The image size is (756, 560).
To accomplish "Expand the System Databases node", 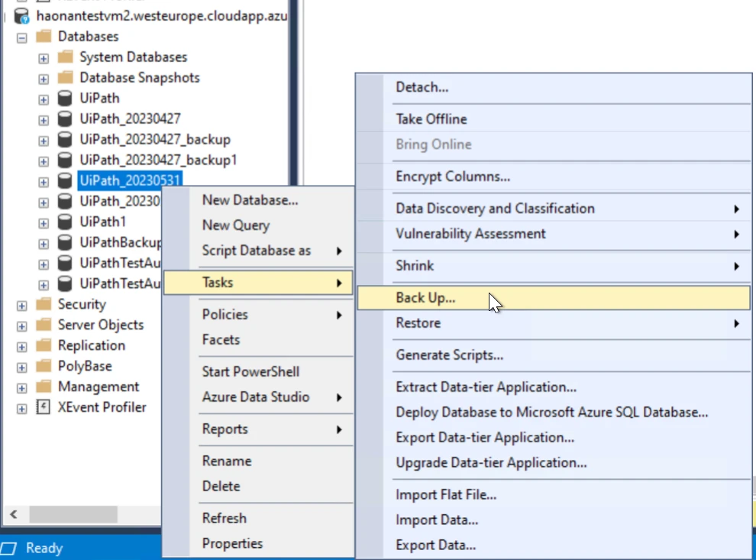I will pyautogui.click(x=44, y=58).
